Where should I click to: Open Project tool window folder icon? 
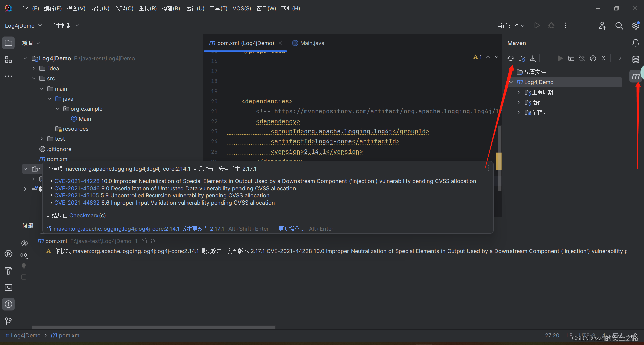[x=9, y=43]
